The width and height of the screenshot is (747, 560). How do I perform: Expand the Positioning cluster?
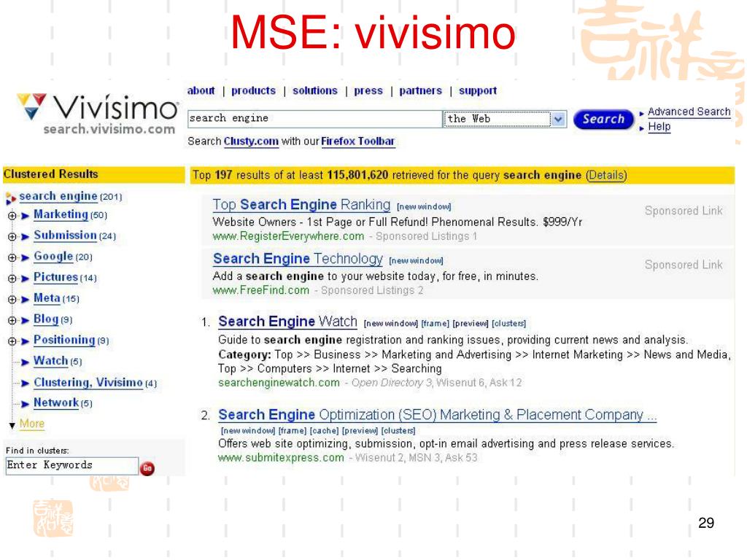(x=12, y=341)
